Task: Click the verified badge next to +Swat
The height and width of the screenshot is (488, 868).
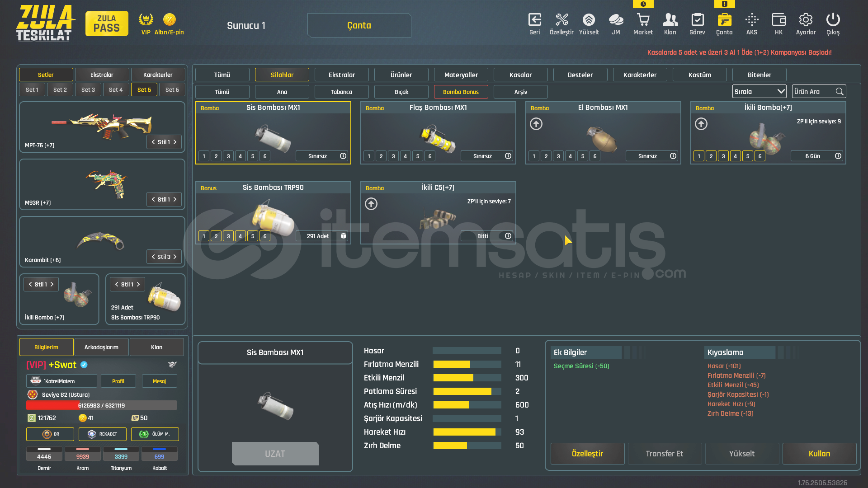Action: [84, 365]
